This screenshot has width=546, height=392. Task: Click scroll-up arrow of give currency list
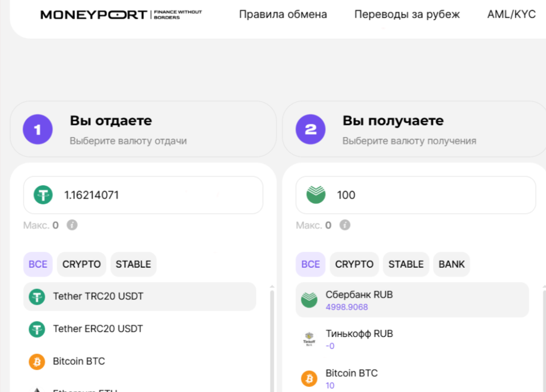tap(272, 287)
